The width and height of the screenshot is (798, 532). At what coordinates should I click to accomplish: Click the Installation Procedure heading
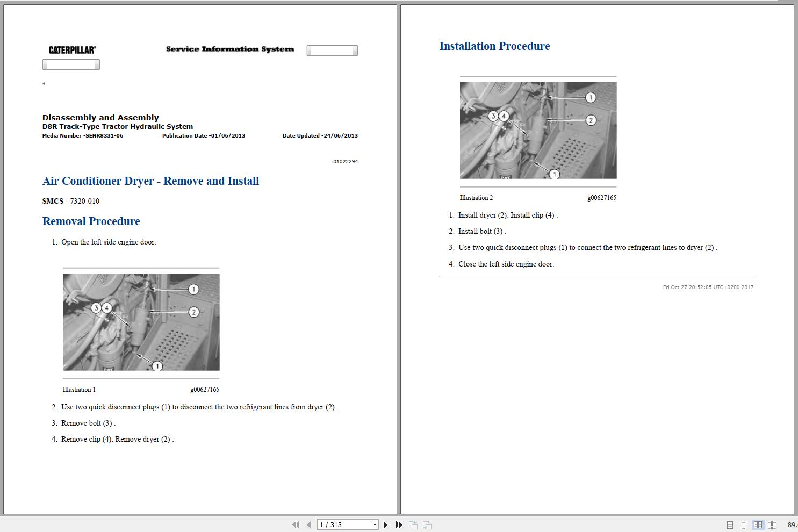(494, 46)
